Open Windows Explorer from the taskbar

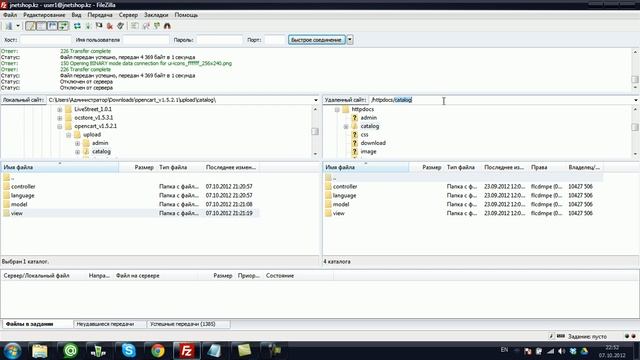tap(40, 351)
